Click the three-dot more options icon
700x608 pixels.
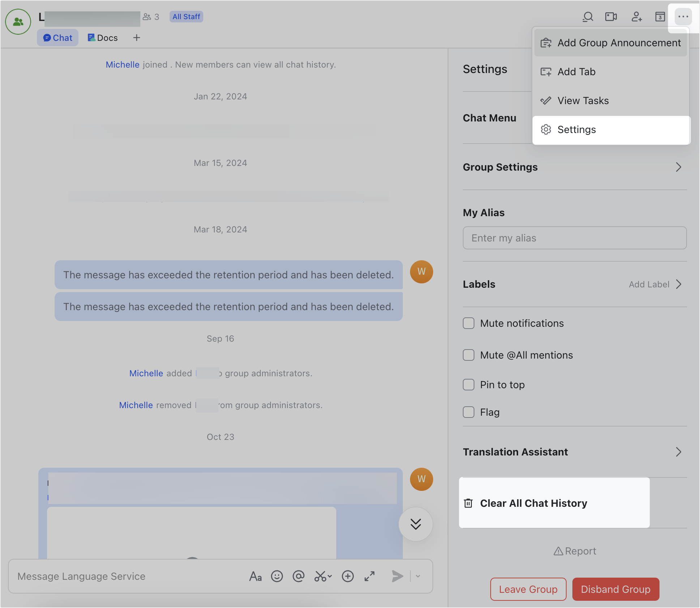click(683, 17)
